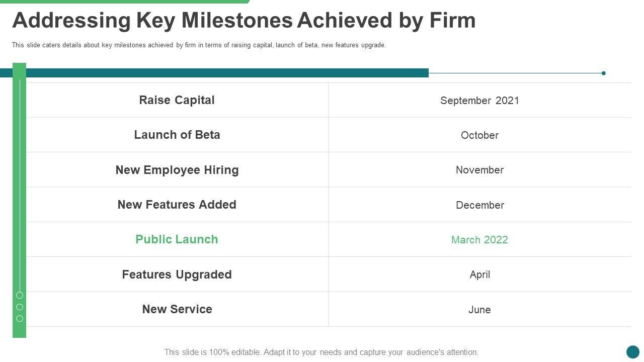The height and width of the screenshot is (362, 644).
Task: Click the teal circle in bottom-right corner
Action: 632,351
